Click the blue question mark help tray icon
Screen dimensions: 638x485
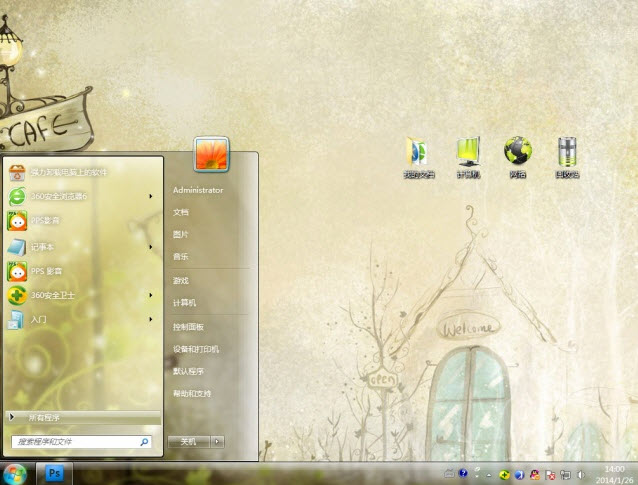coord(463,473)
